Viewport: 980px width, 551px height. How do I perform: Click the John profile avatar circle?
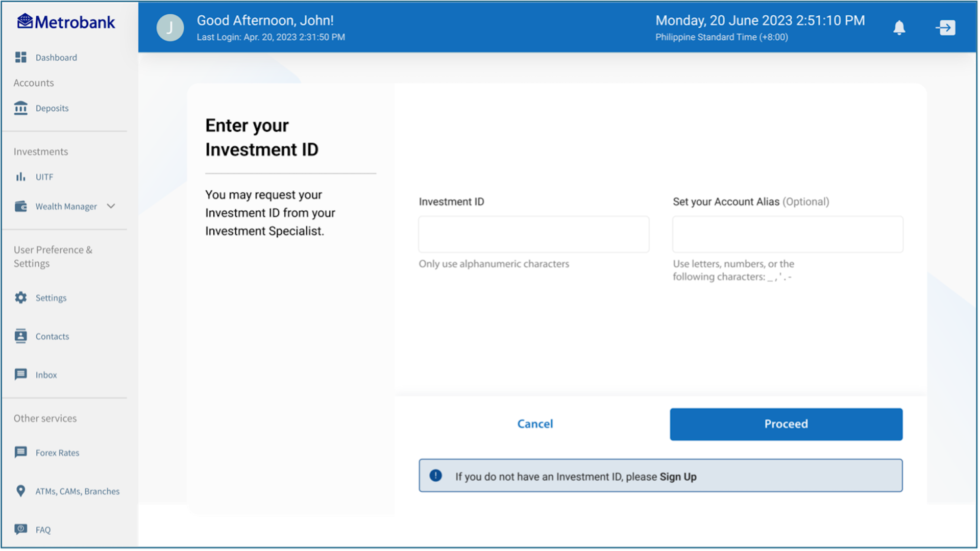(170, 28)
